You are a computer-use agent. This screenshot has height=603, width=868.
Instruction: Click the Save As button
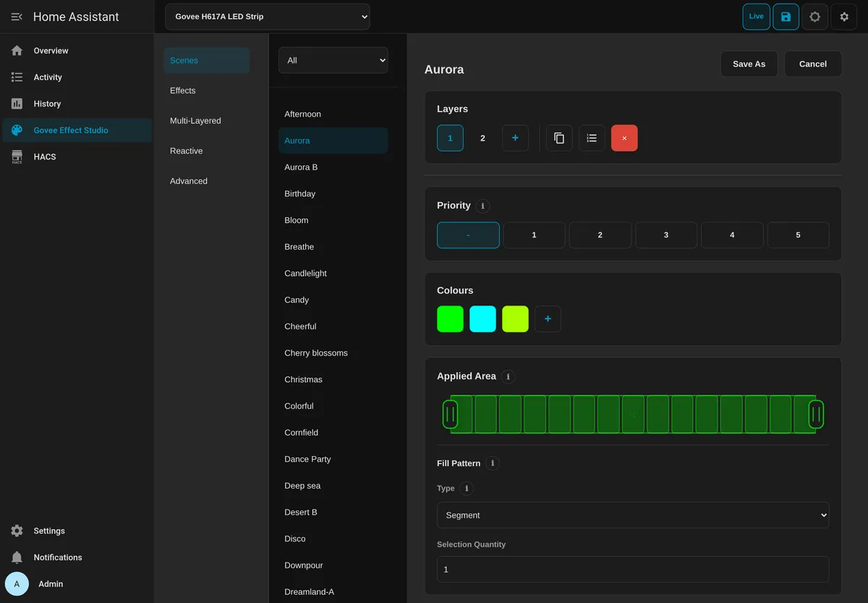749,64
